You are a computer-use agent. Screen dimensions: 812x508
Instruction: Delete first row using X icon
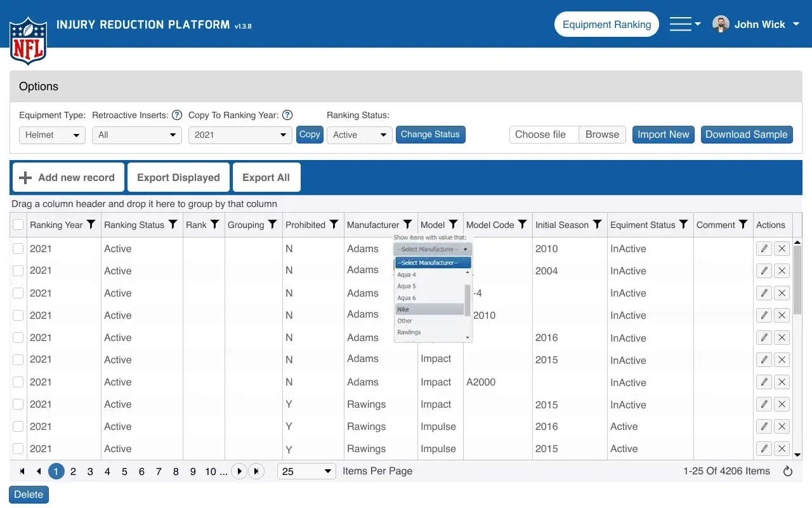(782, 249)
